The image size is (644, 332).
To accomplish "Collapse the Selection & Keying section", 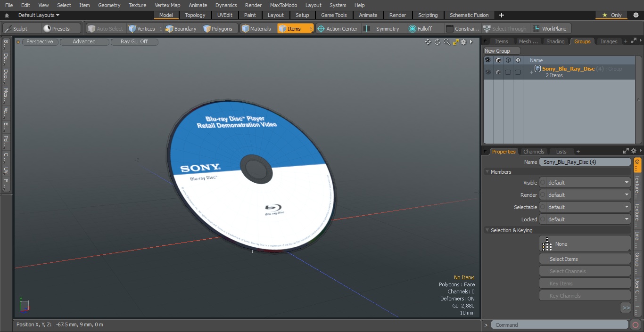I will pos(487,230).
